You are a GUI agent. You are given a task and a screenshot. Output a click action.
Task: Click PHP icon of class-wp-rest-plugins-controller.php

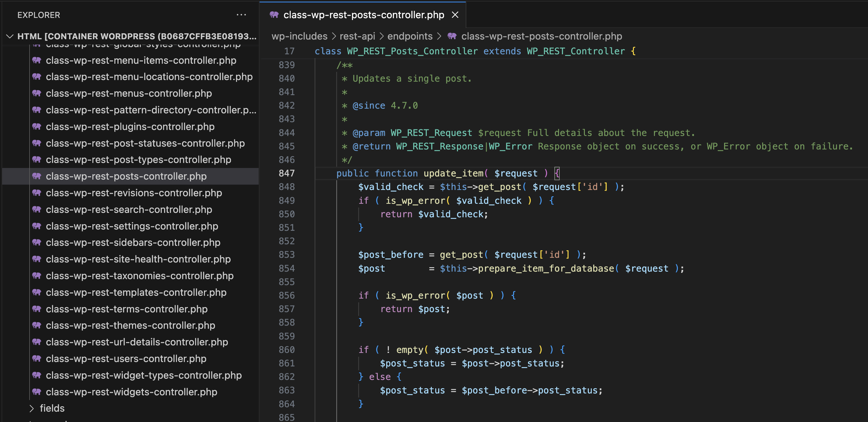click(x=37, y=127)
